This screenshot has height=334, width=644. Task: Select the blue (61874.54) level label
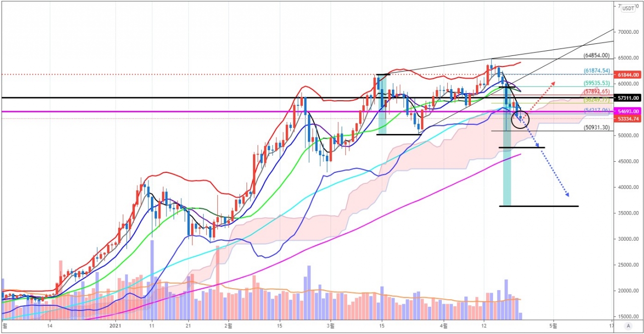pos(597,71)
